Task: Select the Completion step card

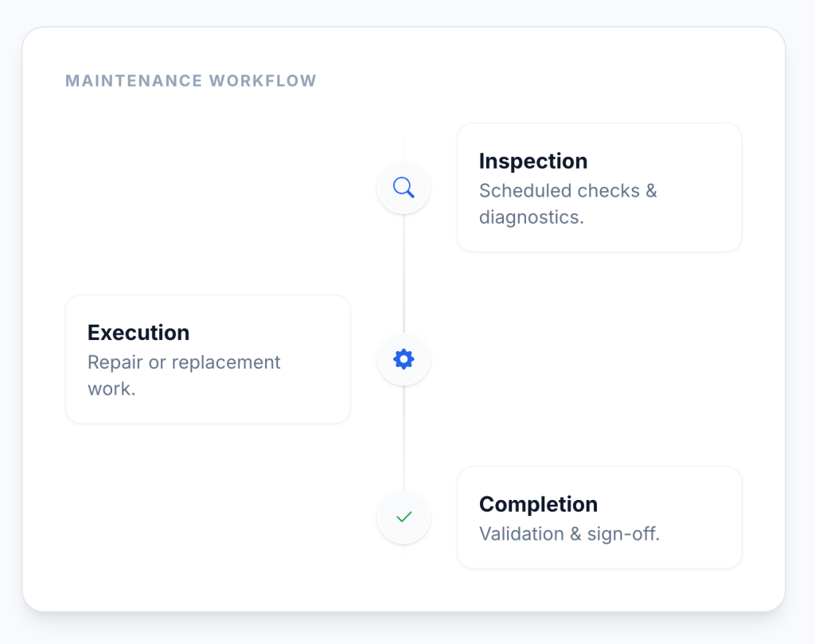Action: [x=599, y=517]
